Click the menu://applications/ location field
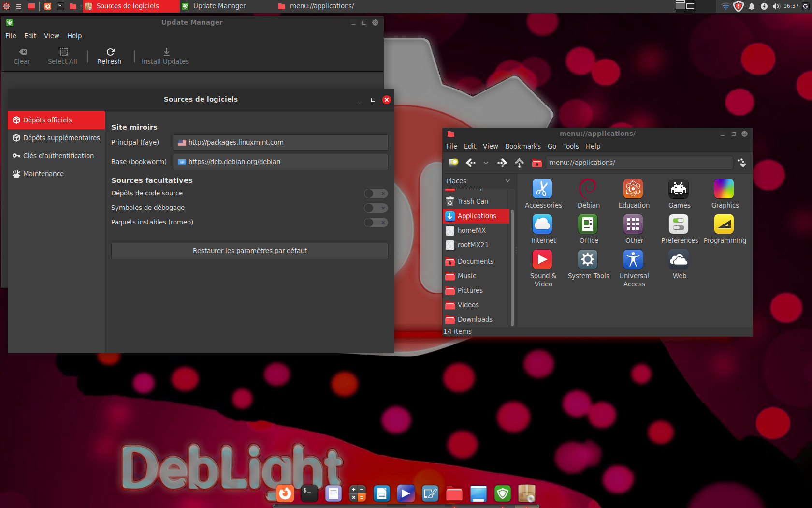Screen dimensions: 812x508 coord(639,163)
